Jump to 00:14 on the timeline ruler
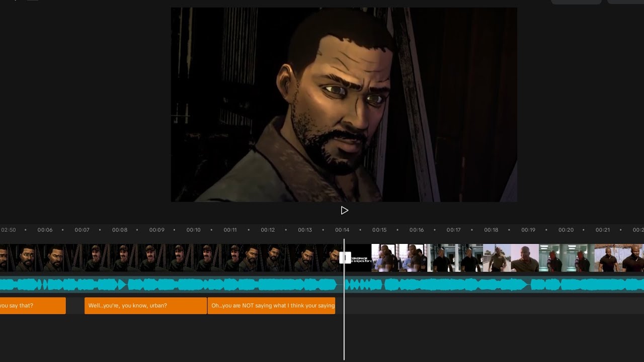Image resolution: width=644 pixels, height=362 pixels. point(342,230)
